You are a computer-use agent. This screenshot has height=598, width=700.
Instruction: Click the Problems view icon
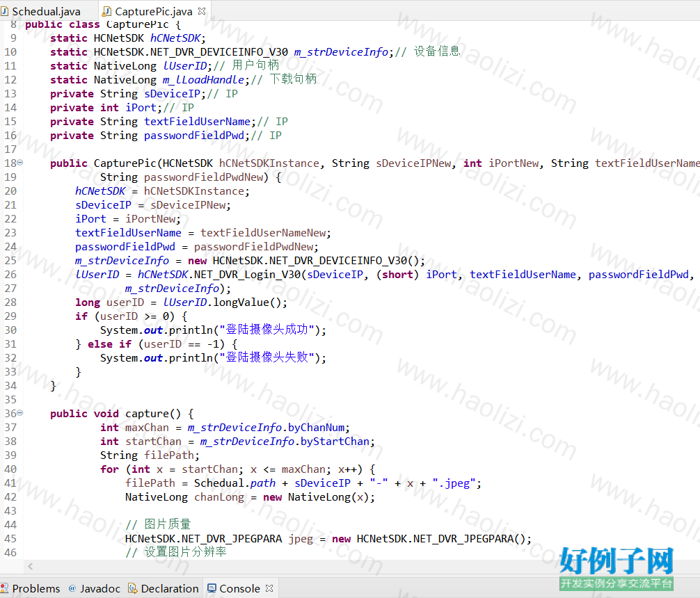(x=4, y=588)
